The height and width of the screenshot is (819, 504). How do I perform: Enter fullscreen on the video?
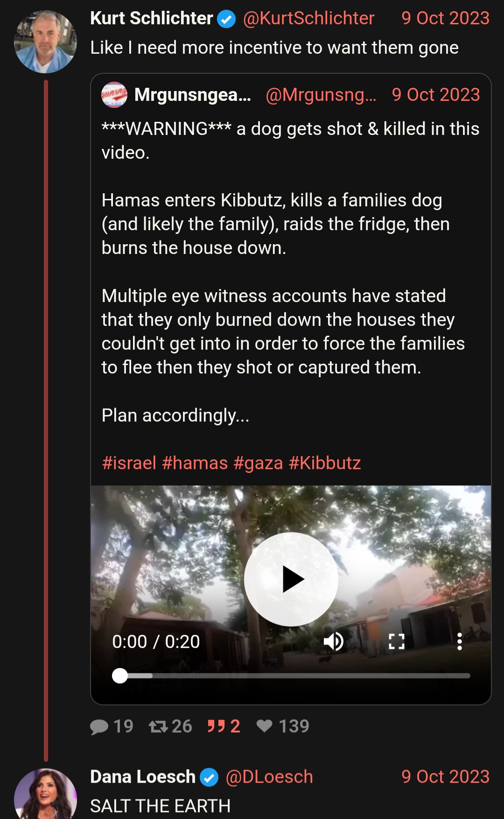pos(397,642)
